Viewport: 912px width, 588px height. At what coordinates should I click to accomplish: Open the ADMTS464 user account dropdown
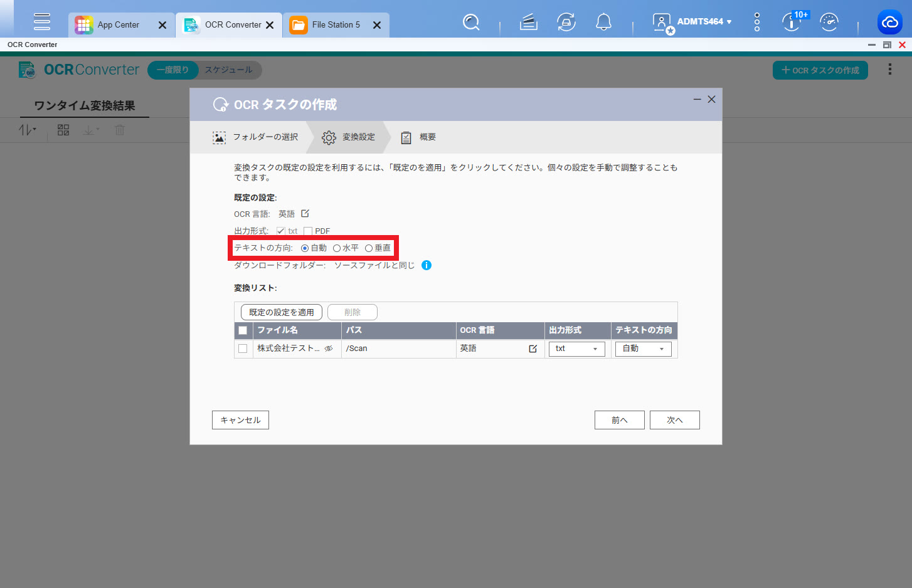(704, 22)
